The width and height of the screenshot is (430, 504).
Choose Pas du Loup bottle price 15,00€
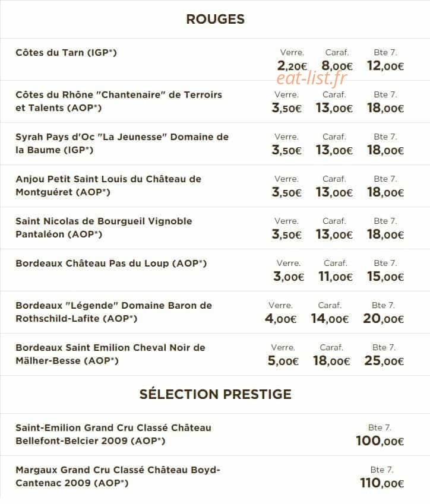385,277
